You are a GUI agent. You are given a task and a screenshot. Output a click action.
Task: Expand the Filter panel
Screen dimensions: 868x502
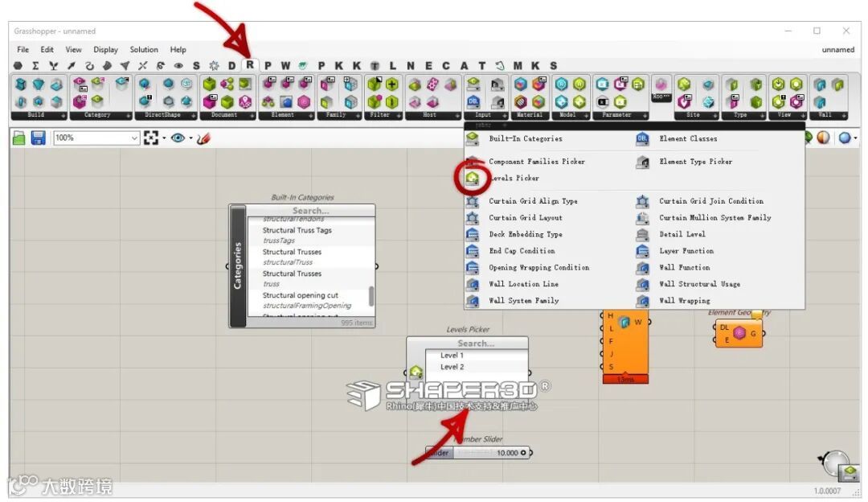(x=398, y=115)
